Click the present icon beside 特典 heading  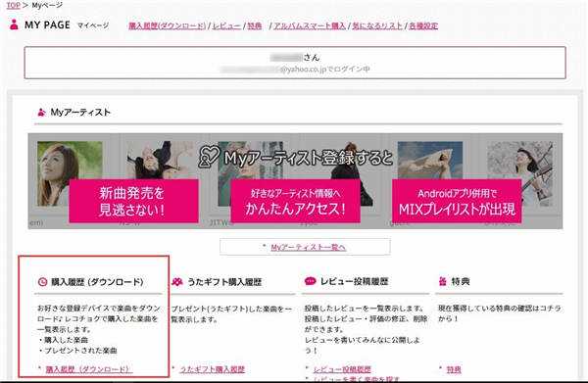click(443, 281)
